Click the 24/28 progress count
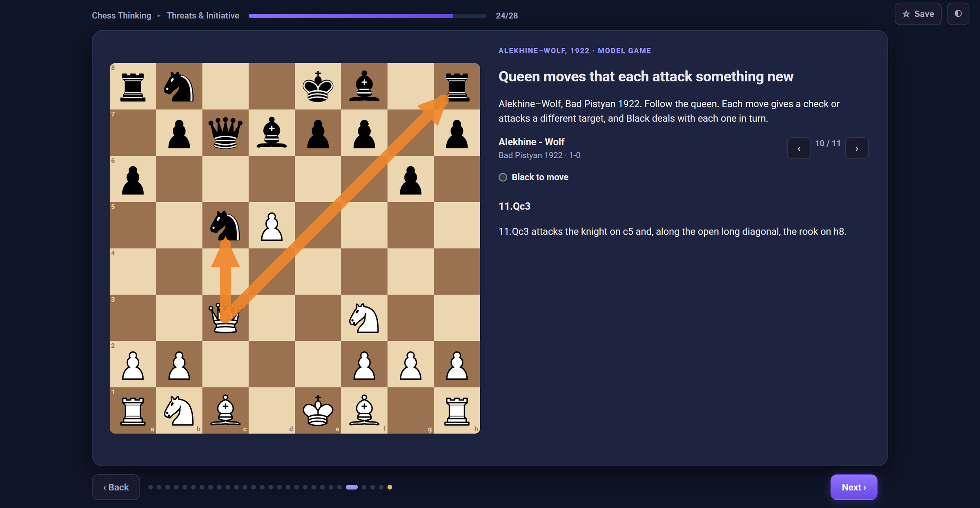This screenshot has width=980, height=508. click(x=507, y=16)
